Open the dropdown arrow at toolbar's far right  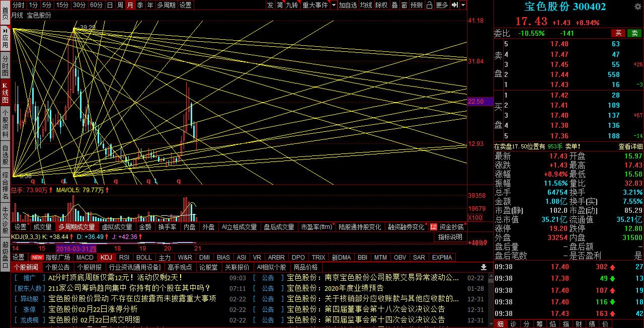point(463,5)
